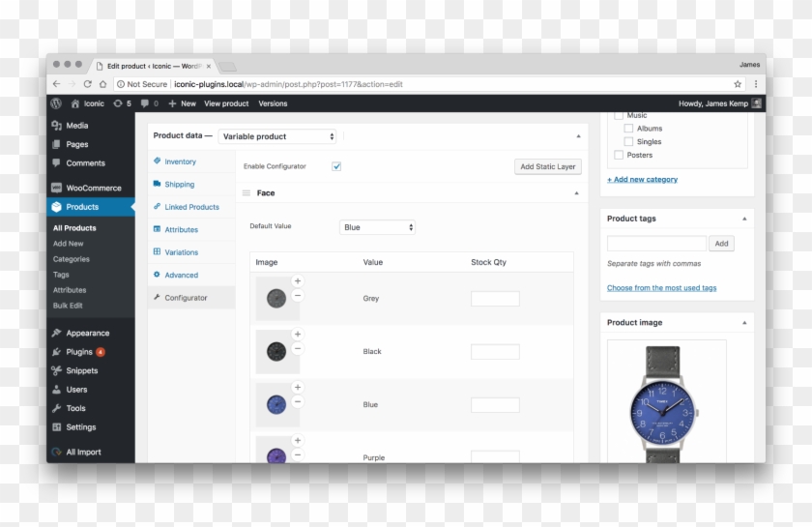Click the Add new category link
This screenshot has height=527, width=812.
642,179
